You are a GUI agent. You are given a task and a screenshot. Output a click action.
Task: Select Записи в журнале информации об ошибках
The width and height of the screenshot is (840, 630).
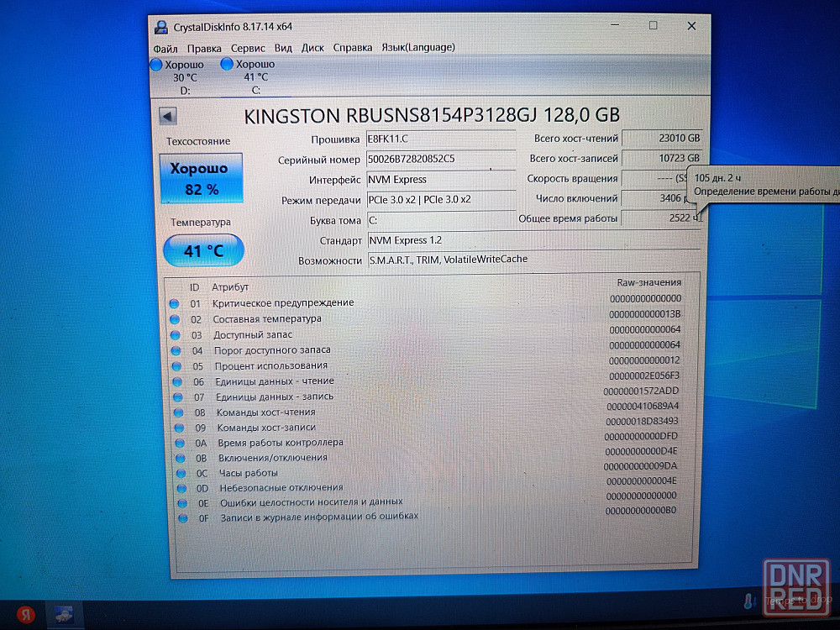tap(320, 517)
